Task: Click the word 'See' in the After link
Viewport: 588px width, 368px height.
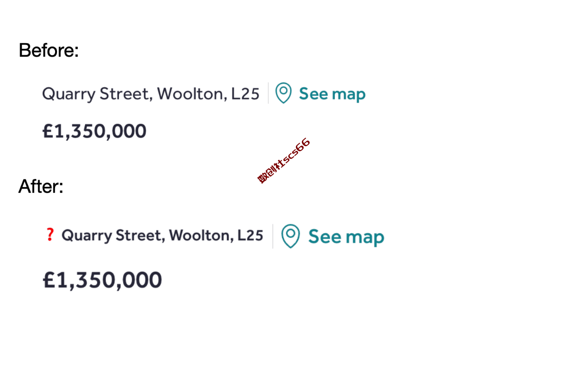Action: [325, 236]
